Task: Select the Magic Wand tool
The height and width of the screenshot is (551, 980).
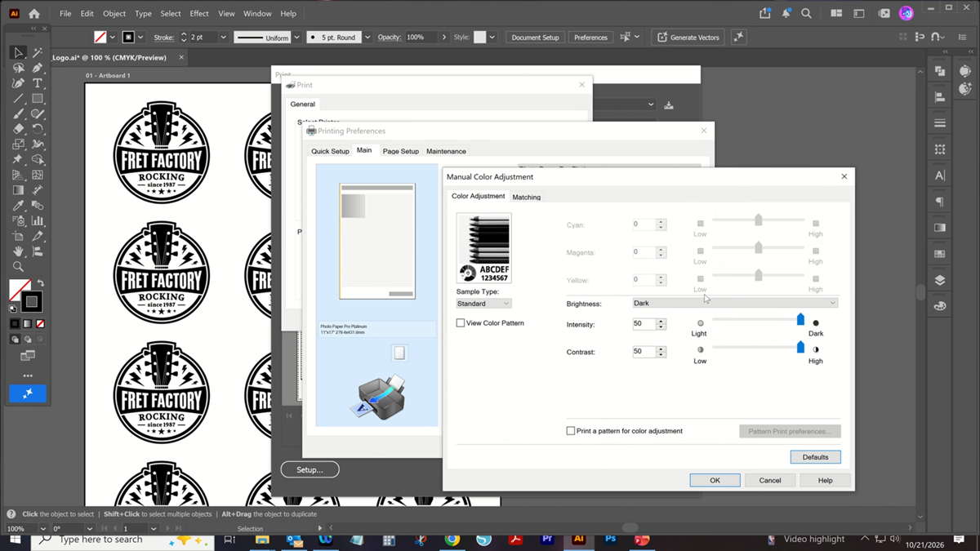Action: pyautogui.click(x=38, y=52)
